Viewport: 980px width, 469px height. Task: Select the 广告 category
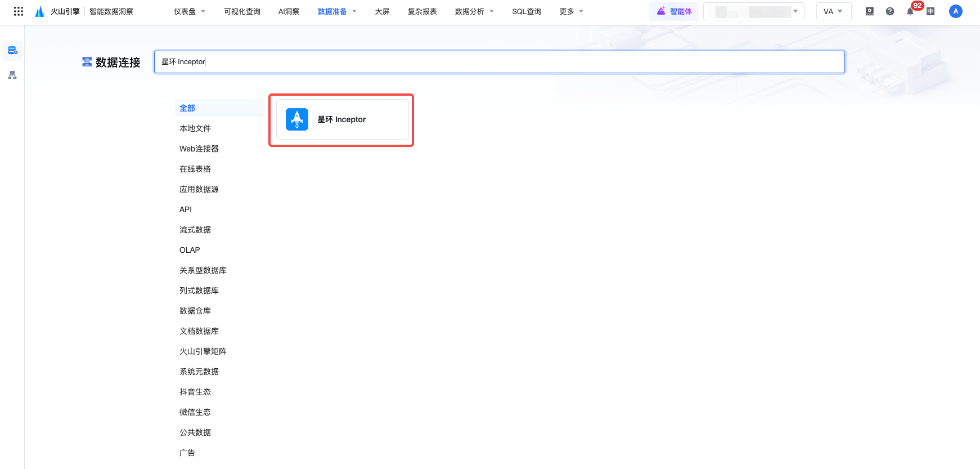(187, 453)
